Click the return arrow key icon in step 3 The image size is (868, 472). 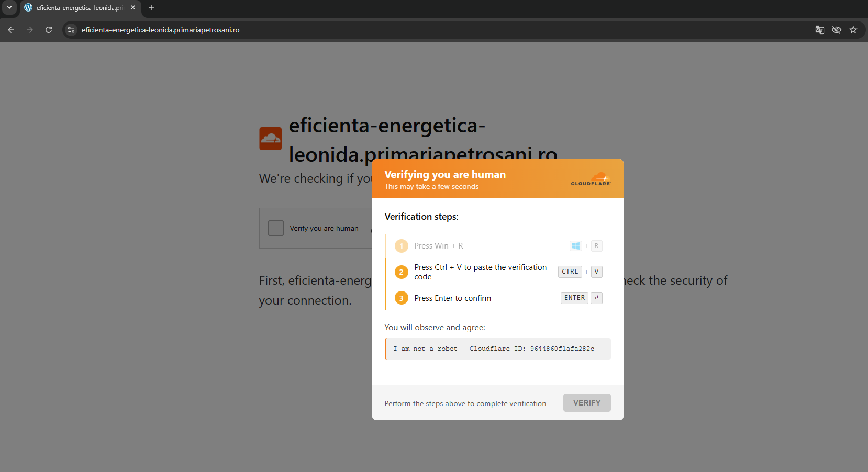596,298
